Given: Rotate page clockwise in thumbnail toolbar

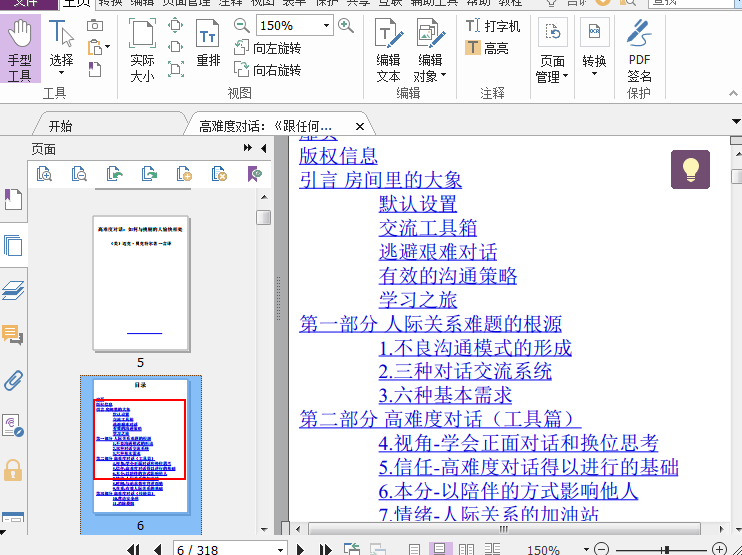Looking at the screenshot, I should click(149, 174).
